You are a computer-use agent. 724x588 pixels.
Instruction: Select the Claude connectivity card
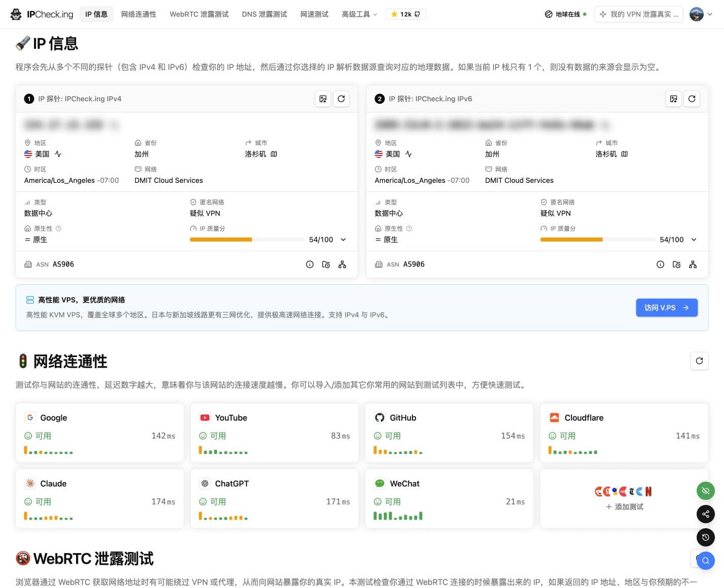click(100, 499)
